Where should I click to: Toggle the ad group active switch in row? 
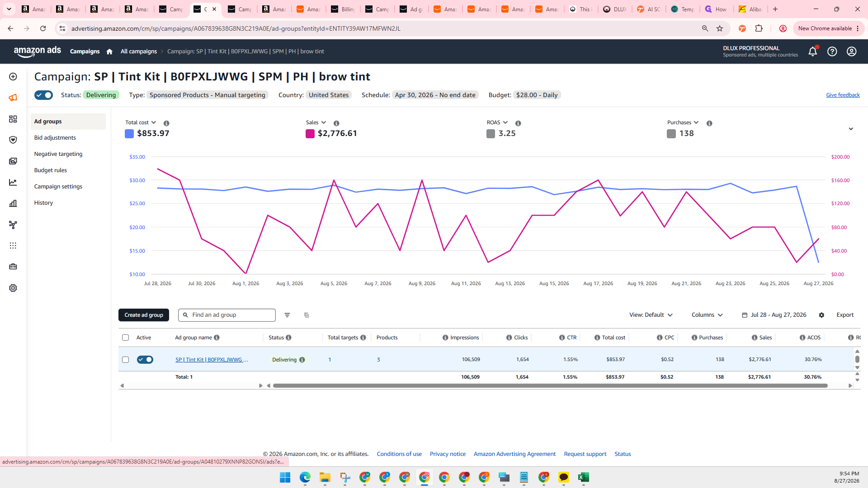(x=145, y=360)
